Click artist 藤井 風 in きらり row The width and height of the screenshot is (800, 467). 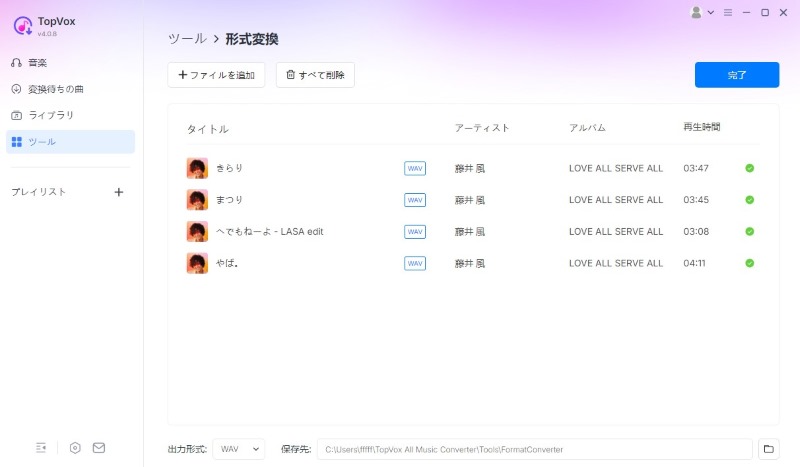click(469, 168)
